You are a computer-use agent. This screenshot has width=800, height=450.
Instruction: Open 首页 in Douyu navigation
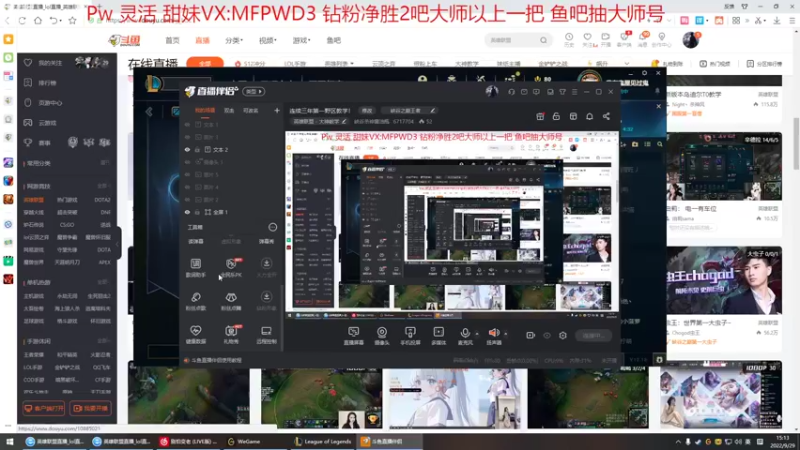coord(172,40)
